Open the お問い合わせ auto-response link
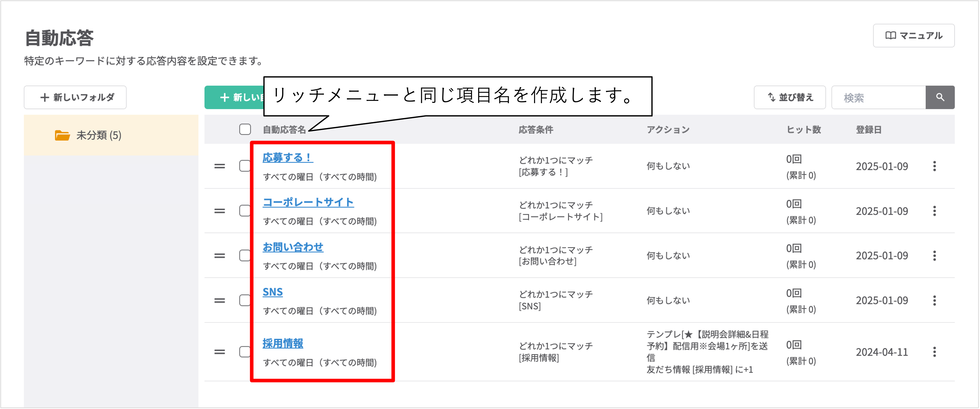980x409 pixels. pyautogui.click(x=293, y=247)
